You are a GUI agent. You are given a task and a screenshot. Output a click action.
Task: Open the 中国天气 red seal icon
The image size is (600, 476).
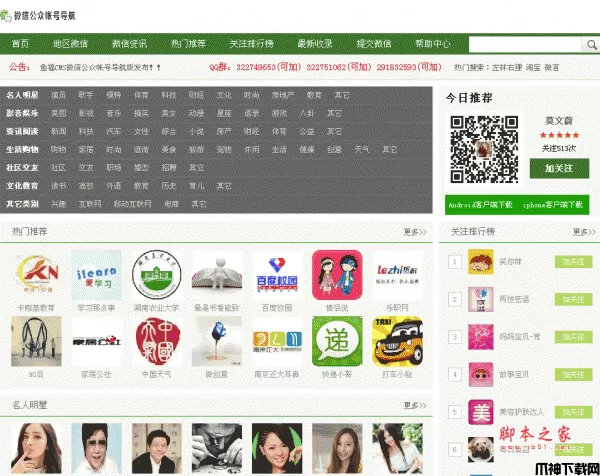coord(157,341)
